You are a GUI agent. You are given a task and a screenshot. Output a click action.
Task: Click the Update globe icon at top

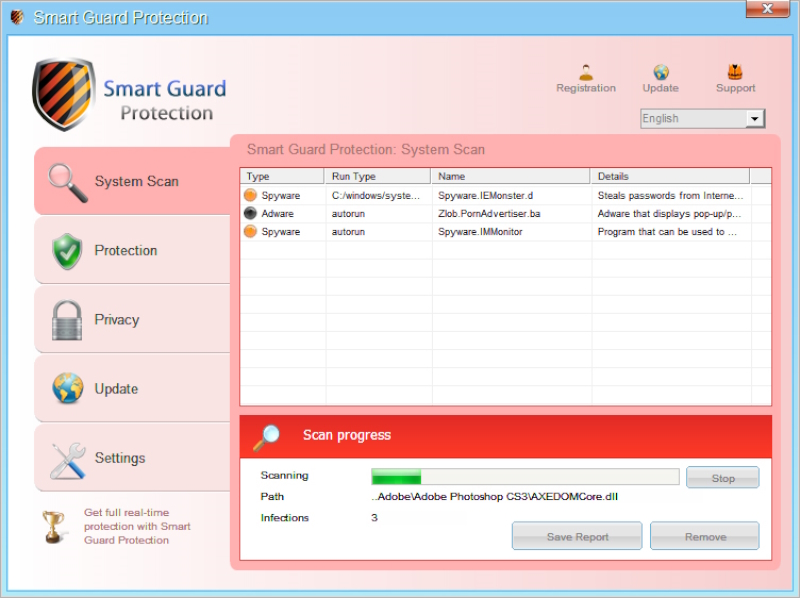coord(660,72)
